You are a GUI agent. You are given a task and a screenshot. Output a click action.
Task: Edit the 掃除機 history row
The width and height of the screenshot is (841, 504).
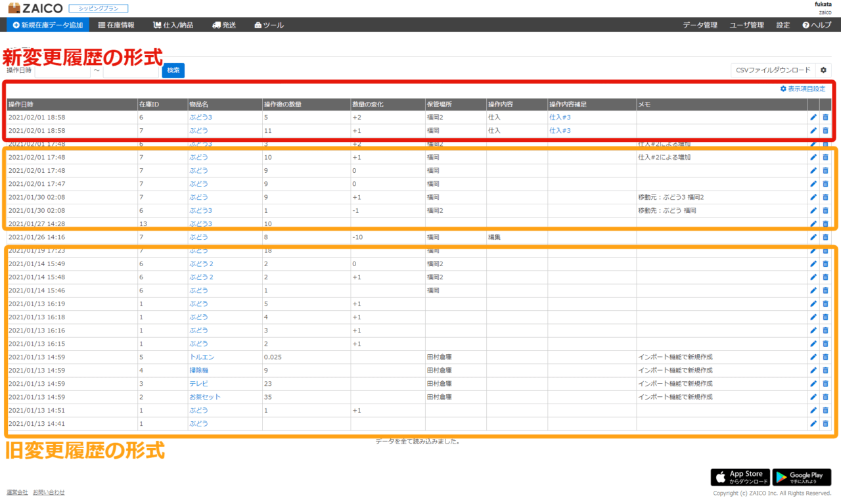(813, 370)
